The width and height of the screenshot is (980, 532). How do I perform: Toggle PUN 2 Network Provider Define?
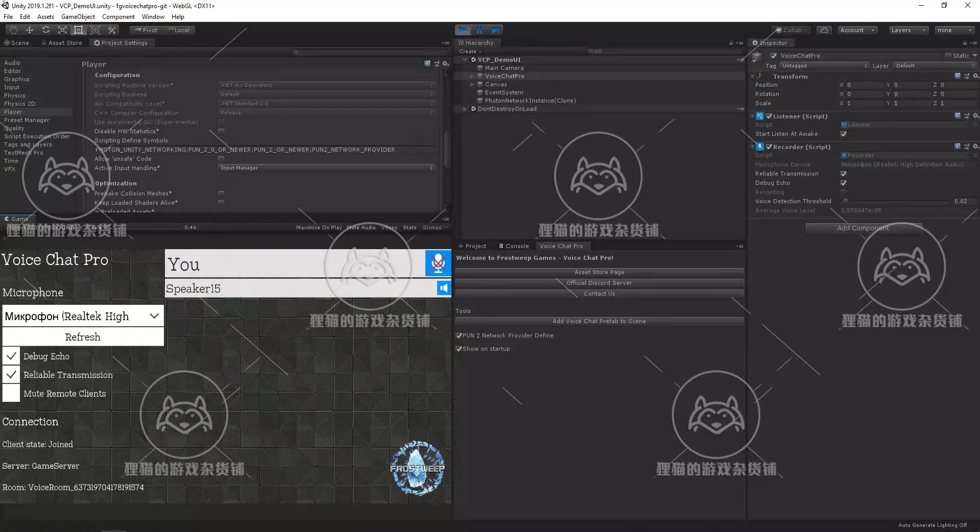pos(459,335)
